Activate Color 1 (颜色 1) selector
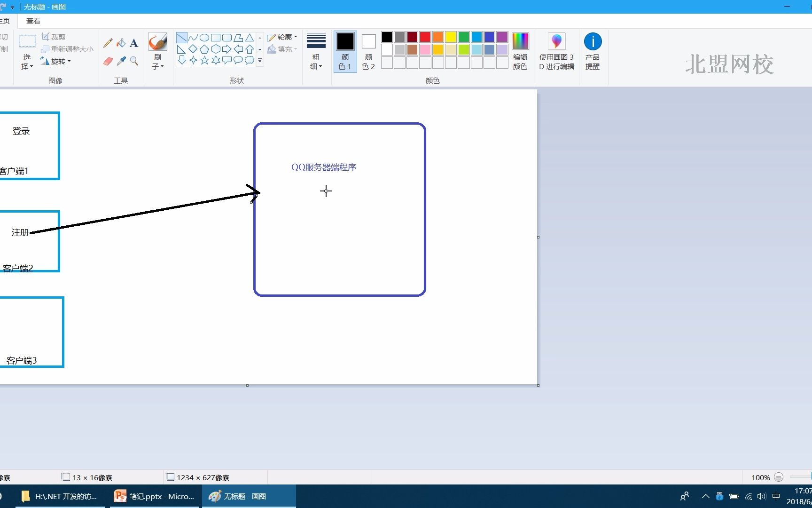This screenshot has width=812, height=508. click(x=345, y=51)
